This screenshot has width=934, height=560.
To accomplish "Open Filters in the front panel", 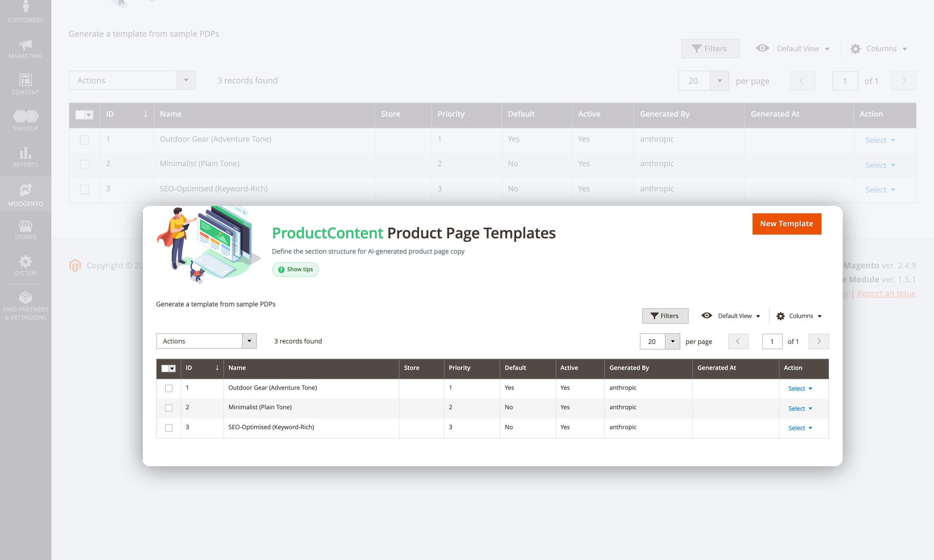I will coord(665,316).
